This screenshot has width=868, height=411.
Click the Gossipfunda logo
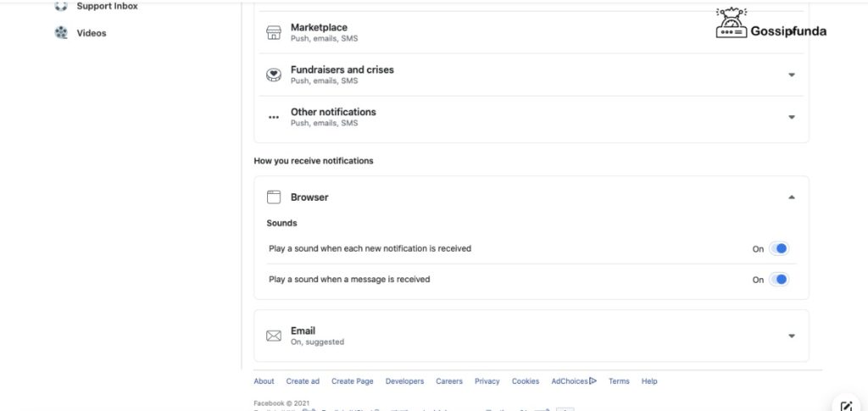pyautogui.click(x=771, y=23)
